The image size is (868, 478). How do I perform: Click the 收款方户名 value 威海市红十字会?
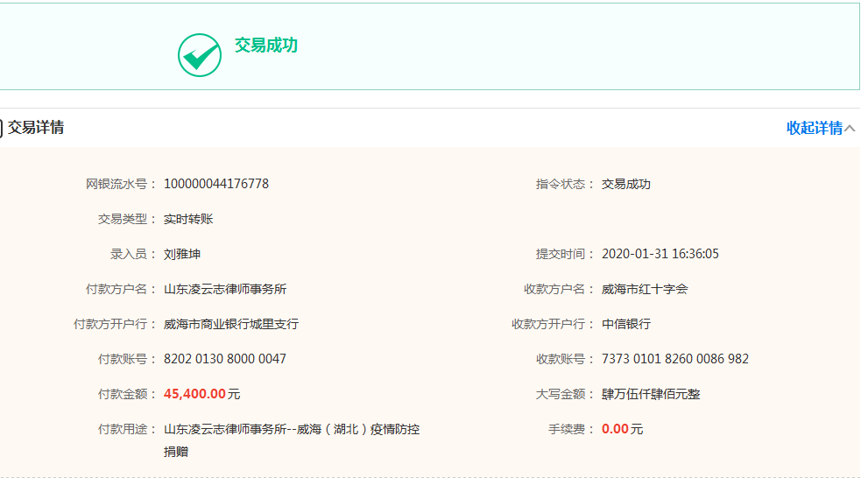(x=645, y=289)
